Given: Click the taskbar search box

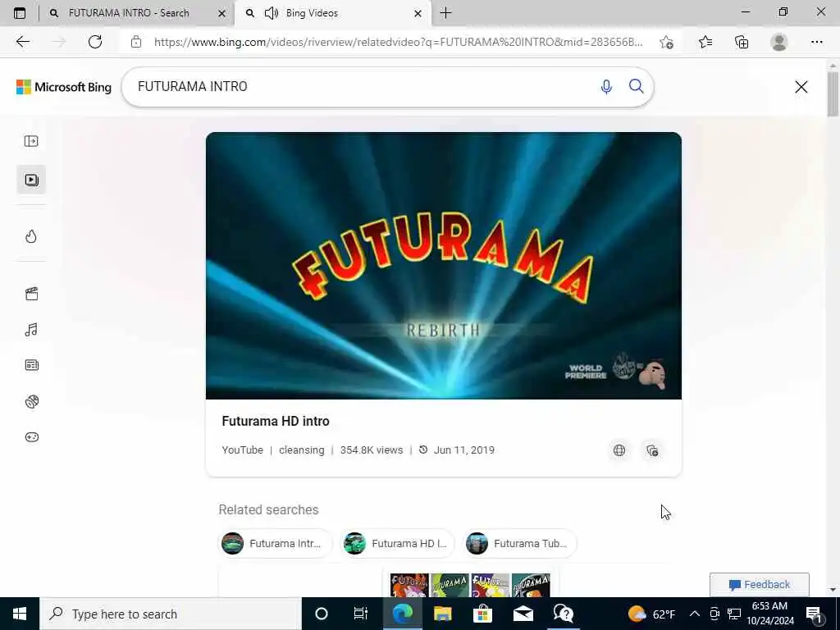Looking at the screenshot, I should [171, 614].
